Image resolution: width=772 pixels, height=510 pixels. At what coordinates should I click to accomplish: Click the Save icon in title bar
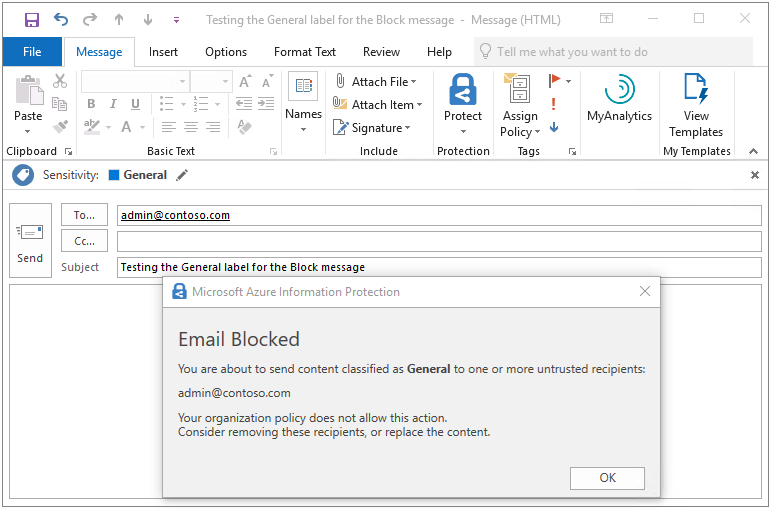32,19
